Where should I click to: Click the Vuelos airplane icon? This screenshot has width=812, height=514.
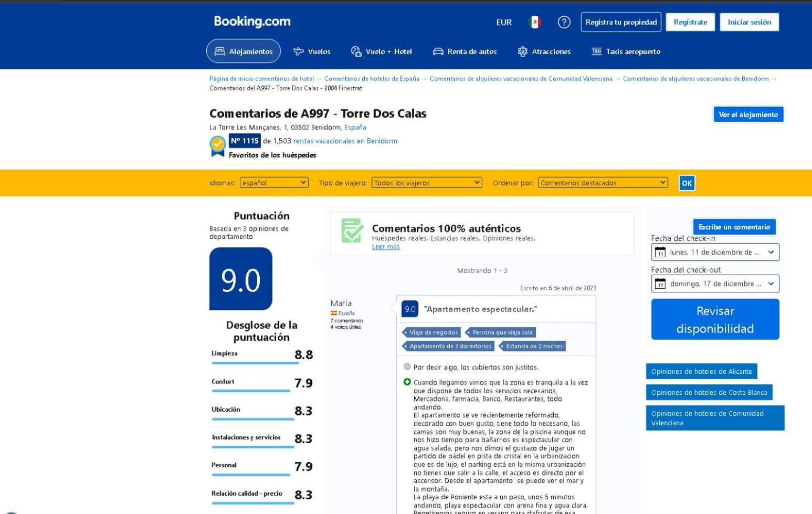tap(299, 51)
